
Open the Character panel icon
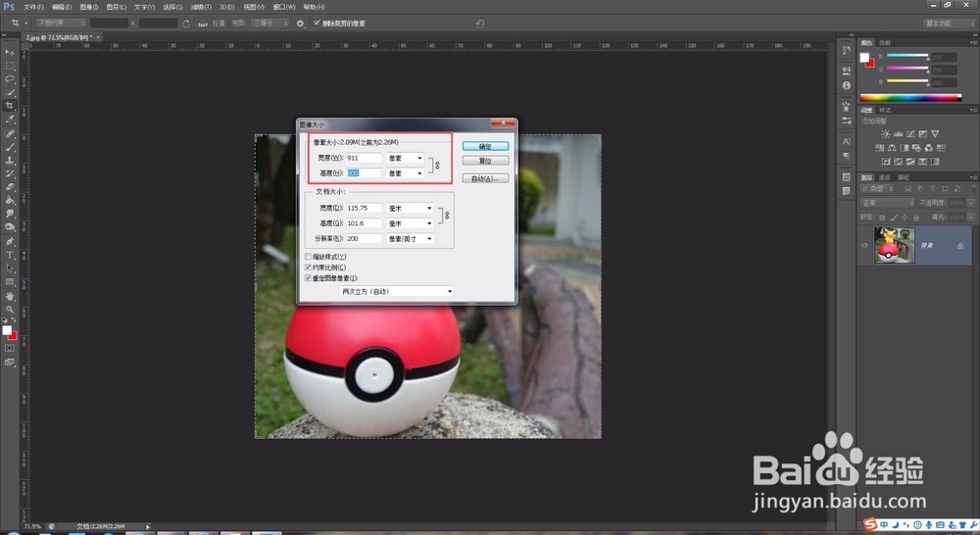847,142
